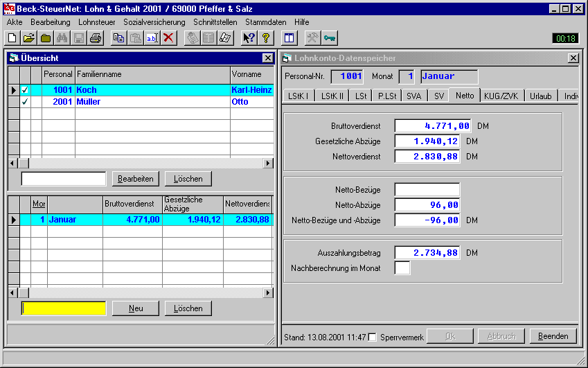Click the Beenden button

(x=553, y=336)
